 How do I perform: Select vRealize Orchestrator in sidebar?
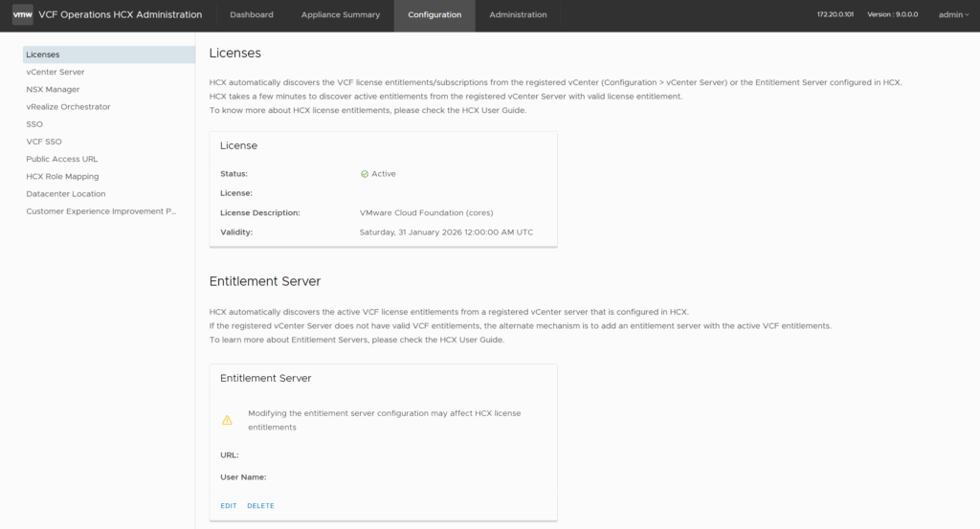click(68, 107)
